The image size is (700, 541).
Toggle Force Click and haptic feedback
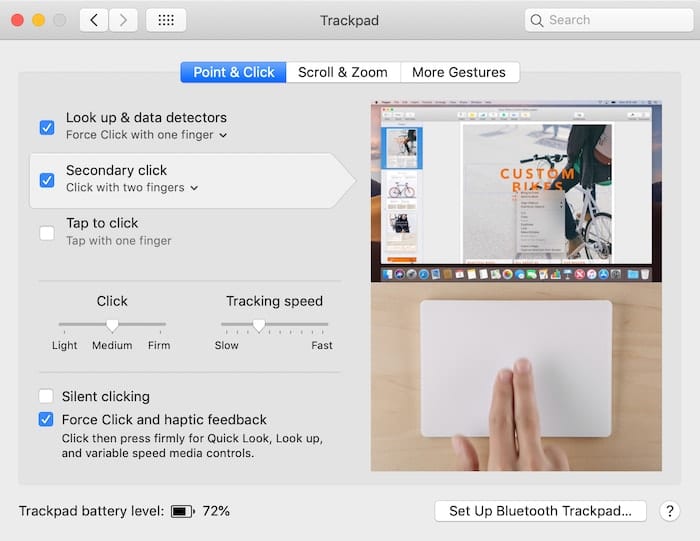(x=46, y=420)
